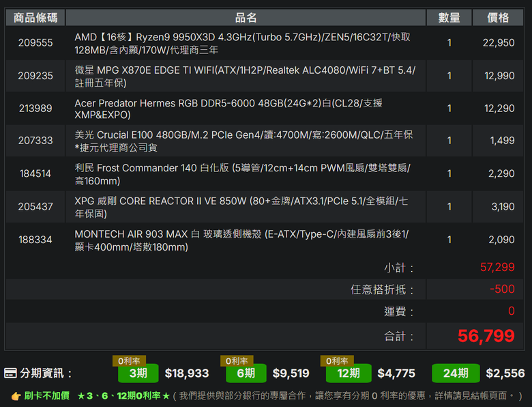This screenshot has width=532, height=407.
Task: Click the discount value -500
Action: [502, 289]
